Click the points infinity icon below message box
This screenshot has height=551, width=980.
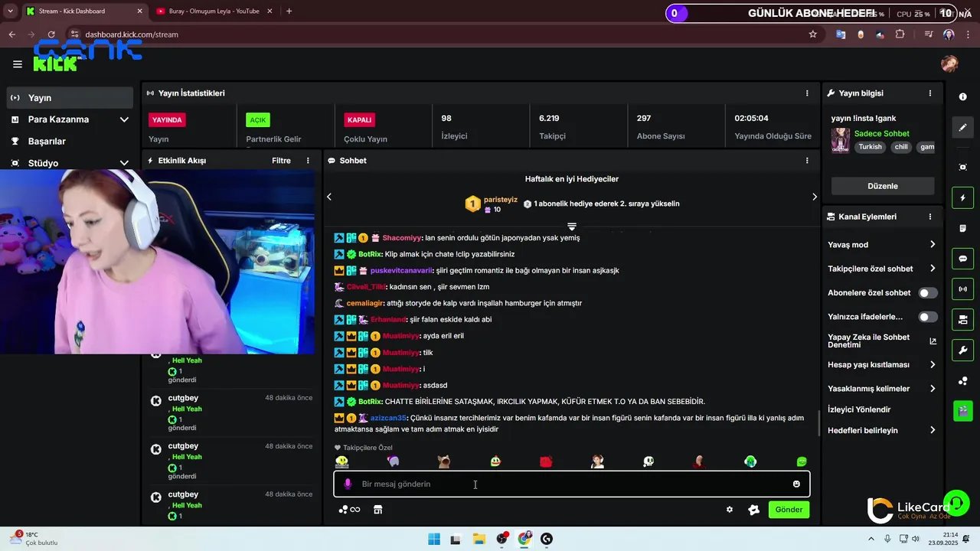tap(349, 510)
